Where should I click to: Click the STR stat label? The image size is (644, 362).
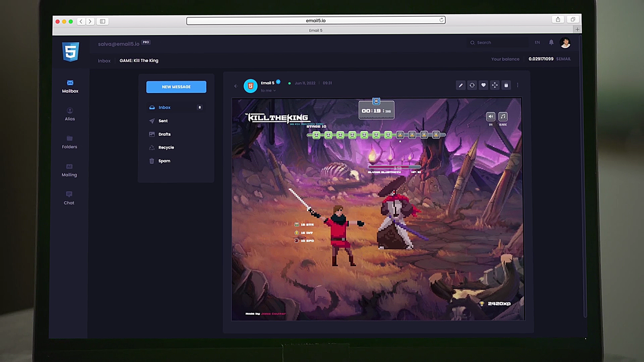coord(304,225)
